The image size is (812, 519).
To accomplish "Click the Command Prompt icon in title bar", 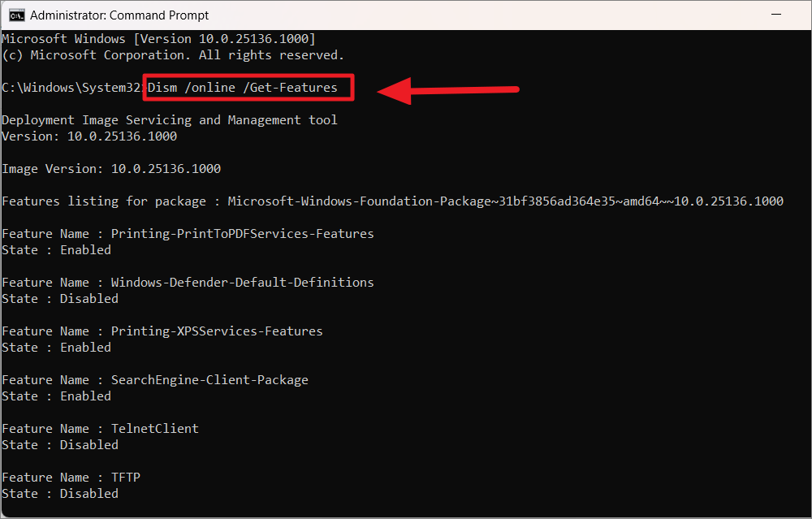I will click(x=16, y=15).
